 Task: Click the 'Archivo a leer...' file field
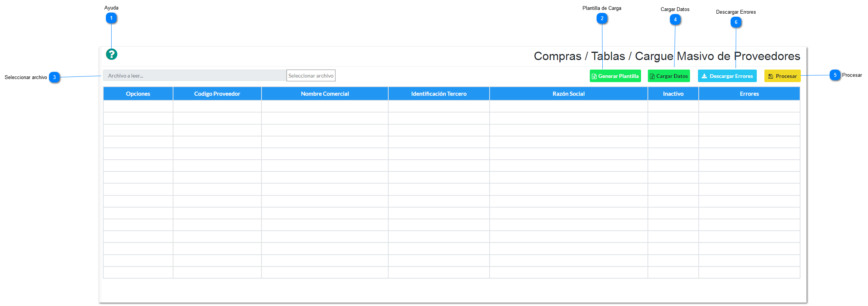(195, 76)
